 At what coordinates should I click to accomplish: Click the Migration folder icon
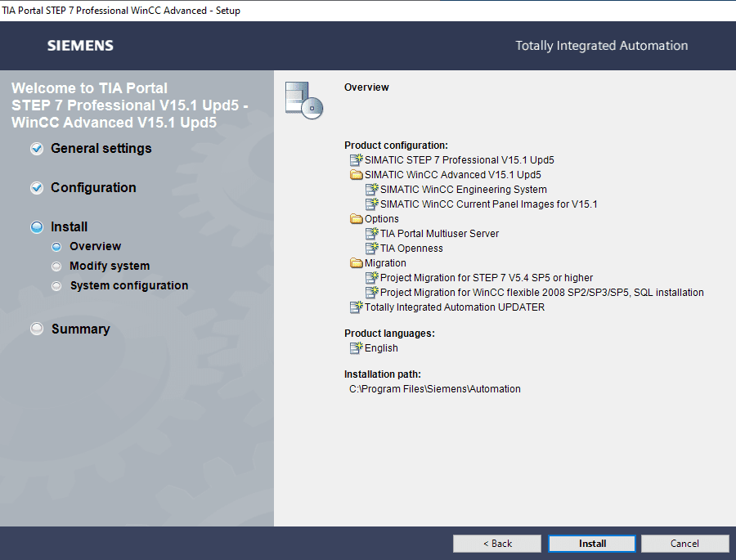point(357,263)
